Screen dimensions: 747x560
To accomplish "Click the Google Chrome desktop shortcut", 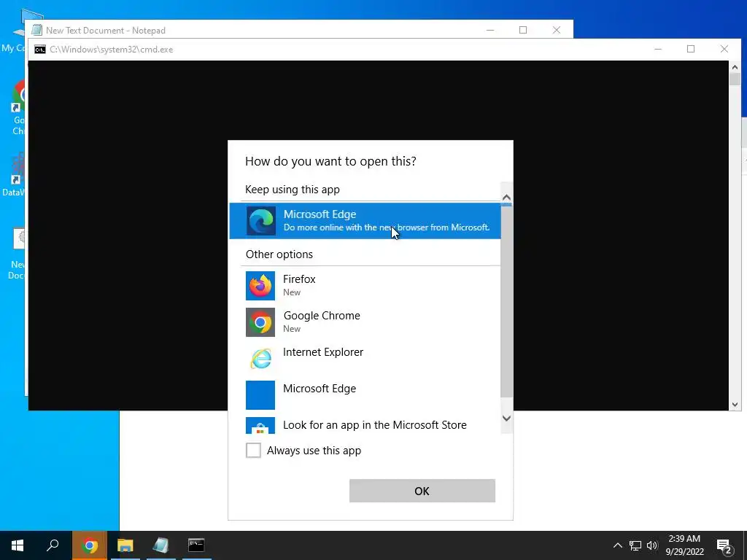I will click(x=18, y=108).
